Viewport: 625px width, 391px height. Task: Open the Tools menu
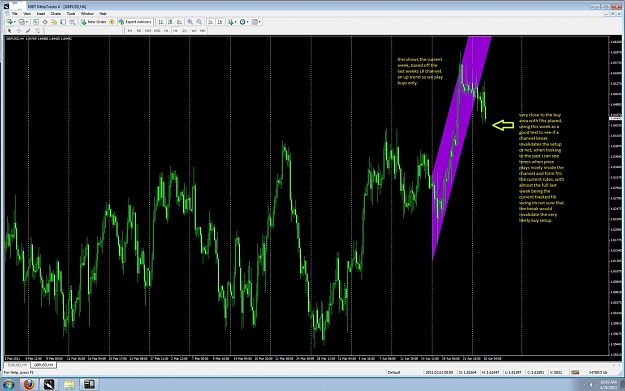pos(71,14)
